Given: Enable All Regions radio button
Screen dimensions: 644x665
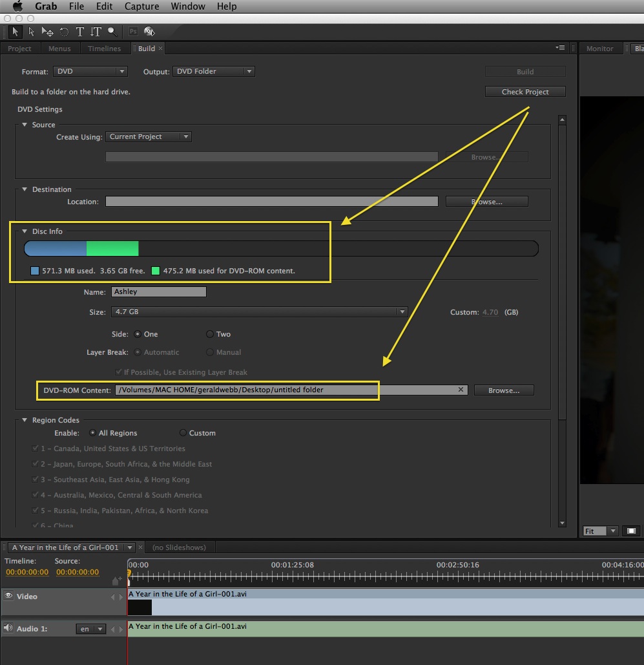Looking at the screenshot, I should tap(92, 433).
